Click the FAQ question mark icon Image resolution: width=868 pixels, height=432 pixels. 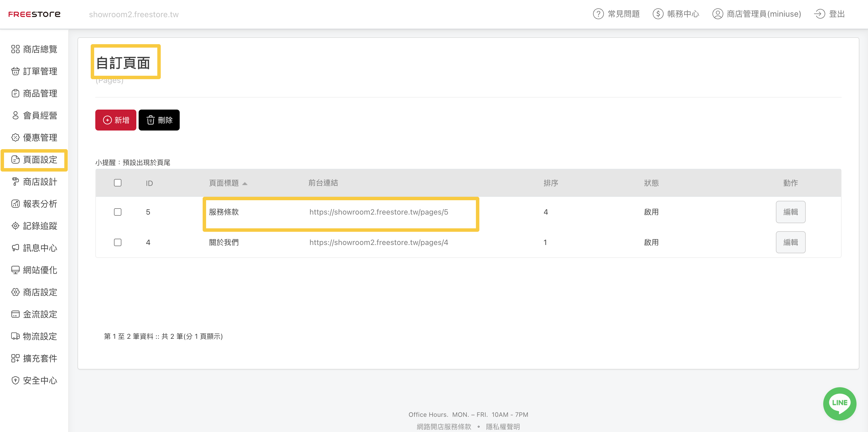click(598, 14)
